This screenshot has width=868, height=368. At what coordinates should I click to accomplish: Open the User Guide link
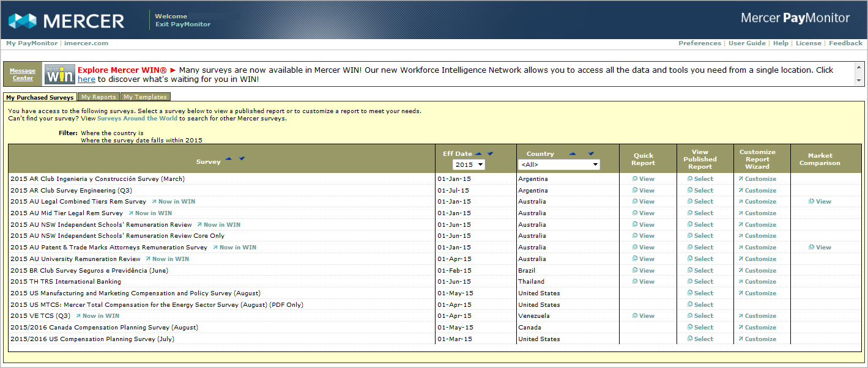[747, 43]
